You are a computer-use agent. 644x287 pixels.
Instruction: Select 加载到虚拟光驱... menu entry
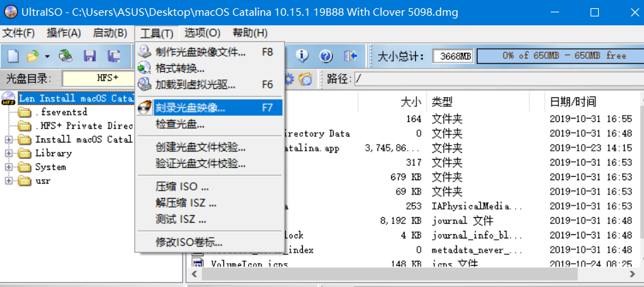[x=210, y=84]
